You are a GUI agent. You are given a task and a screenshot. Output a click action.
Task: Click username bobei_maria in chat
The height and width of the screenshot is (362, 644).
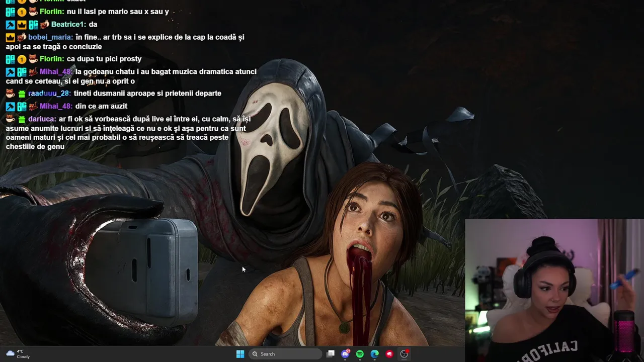tap(50, 37)
